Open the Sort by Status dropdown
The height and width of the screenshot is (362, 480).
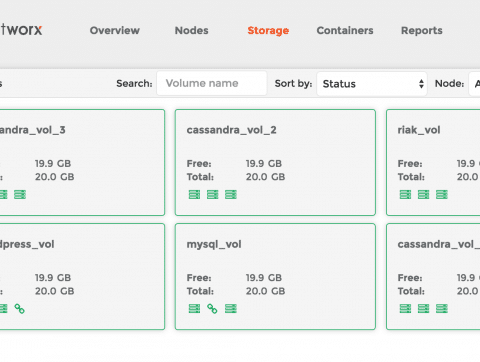(372, 84)
